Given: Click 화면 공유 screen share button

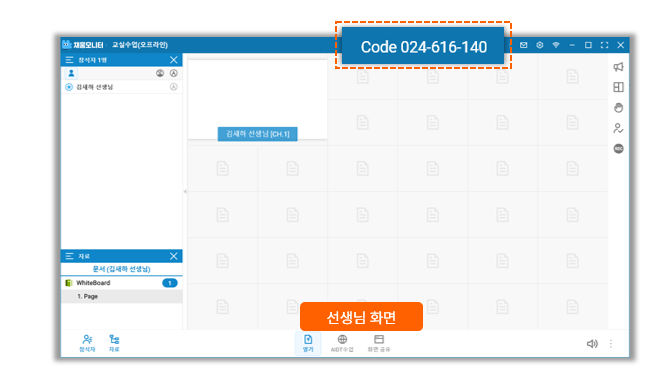Looking at the screenshot, I should [x=379, y=343].
